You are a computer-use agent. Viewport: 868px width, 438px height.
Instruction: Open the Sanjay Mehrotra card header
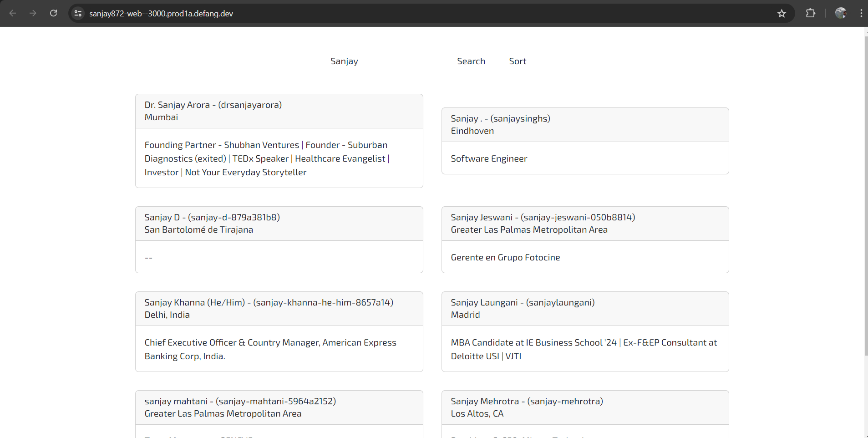click(584, 407)
